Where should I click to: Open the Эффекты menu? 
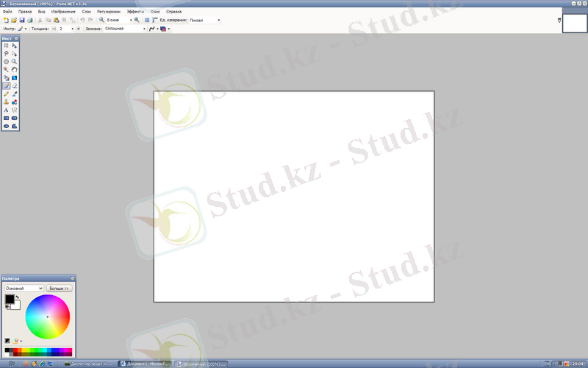click(135, 12)
